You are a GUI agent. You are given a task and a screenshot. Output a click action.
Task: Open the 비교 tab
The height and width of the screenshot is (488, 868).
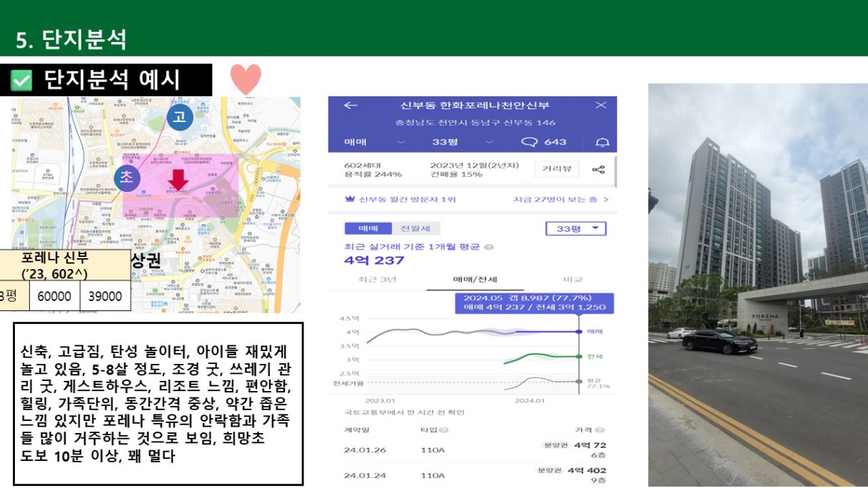(x=572, y=280)
